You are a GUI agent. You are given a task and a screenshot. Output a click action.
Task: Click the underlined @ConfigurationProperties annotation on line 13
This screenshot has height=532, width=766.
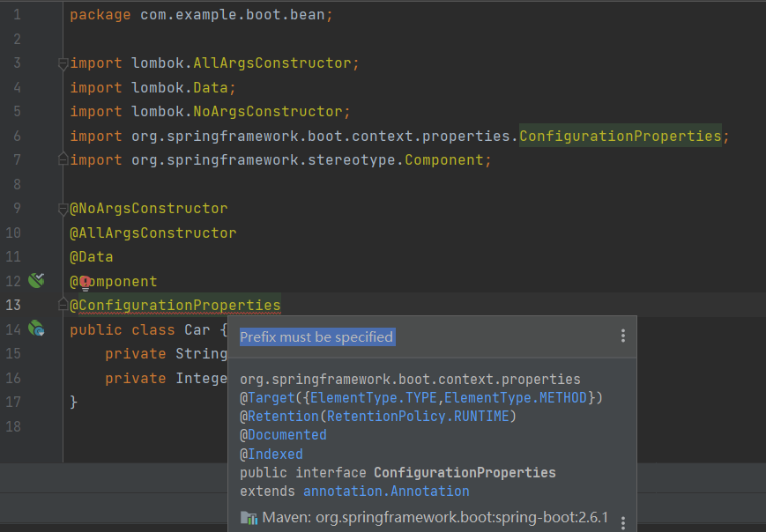[175, 306]
